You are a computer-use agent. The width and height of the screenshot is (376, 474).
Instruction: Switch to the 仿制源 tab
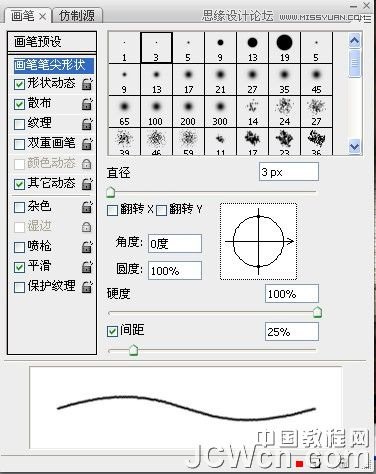77,16
